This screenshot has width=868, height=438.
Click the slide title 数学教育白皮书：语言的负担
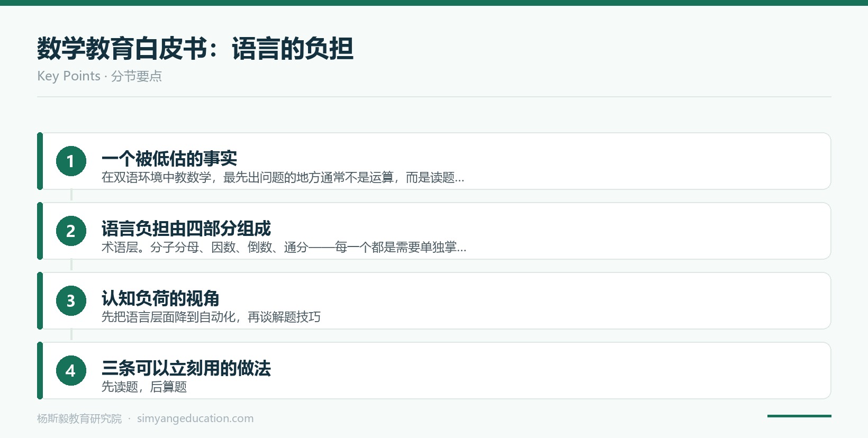195,49
